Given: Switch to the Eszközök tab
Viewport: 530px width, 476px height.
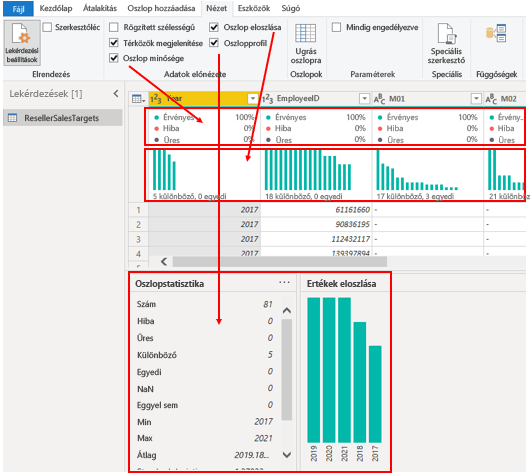Looking at the screenshot, I should (x=254, y=8).
